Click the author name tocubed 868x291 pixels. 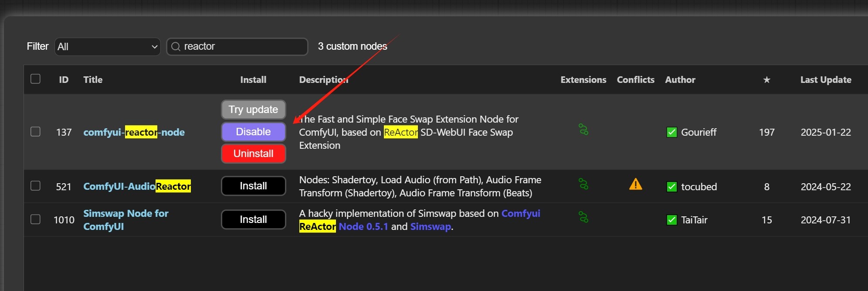(699, 187)
